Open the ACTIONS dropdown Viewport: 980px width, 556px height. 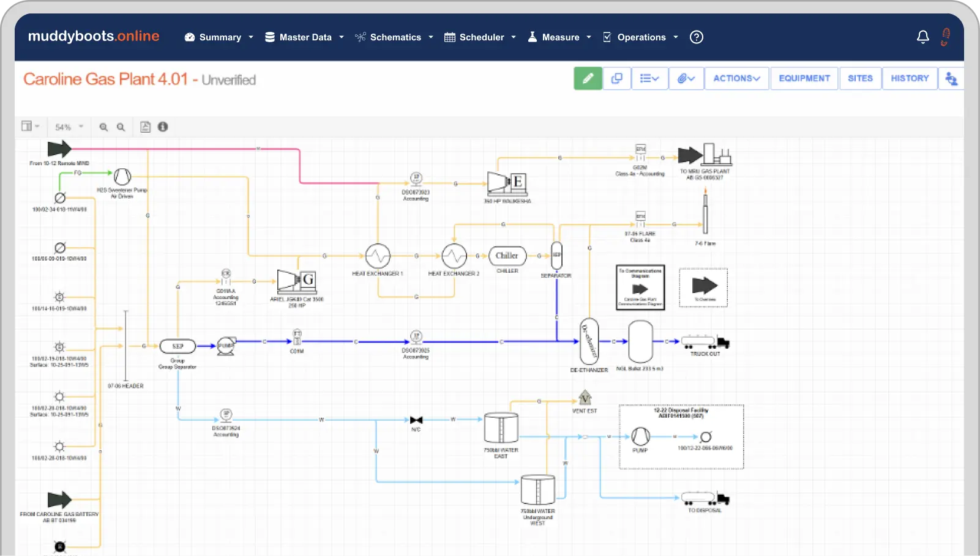(736, 78)
